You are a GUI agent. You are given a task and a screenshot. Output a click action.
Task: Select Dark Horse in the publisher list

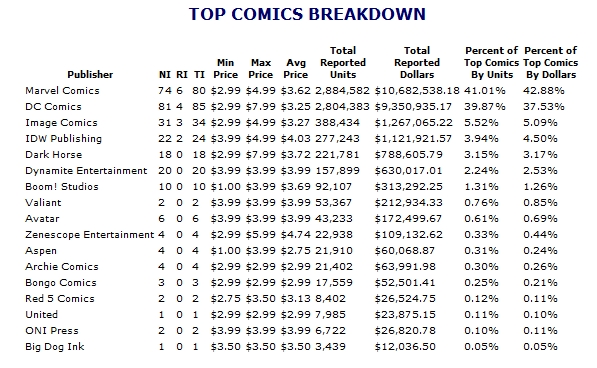coord(54,155)
